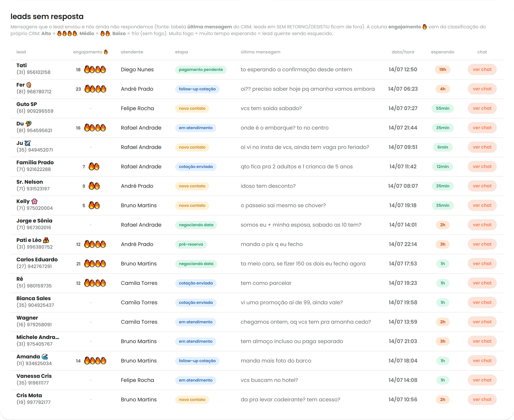Click timestamp 14/07 18:04
The height and width of the screenshot is (420, 514).
[403, 361]
